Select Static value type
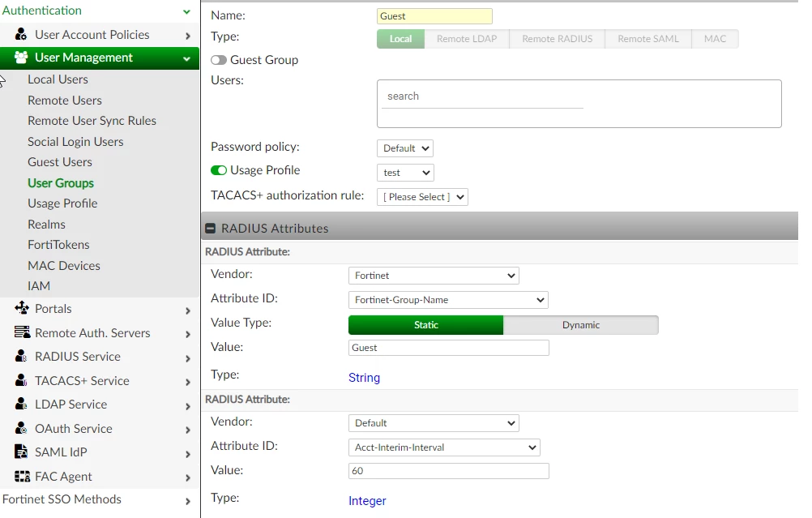The height and width of the screenshot is (518, 812). click(425, 325)
